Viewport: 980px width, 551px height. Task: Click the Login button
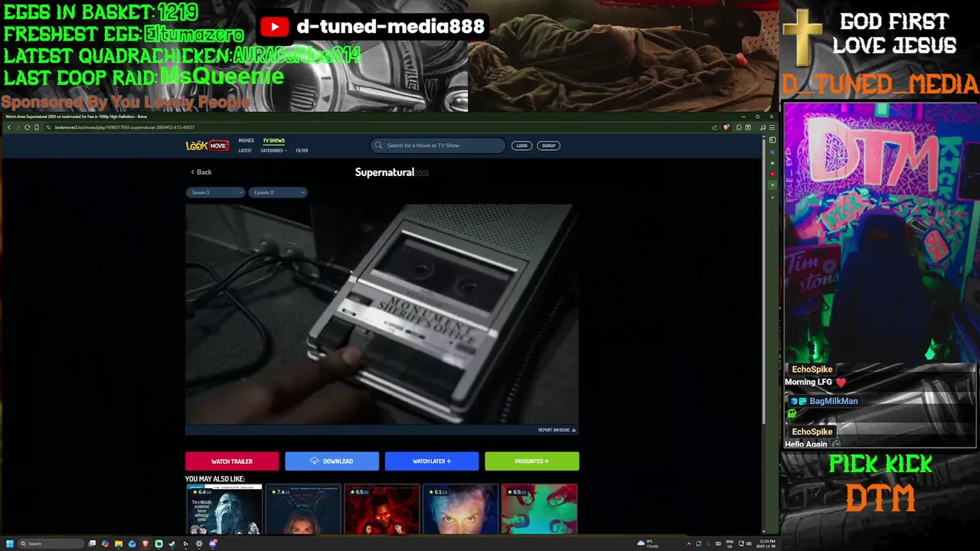(521, 145)
